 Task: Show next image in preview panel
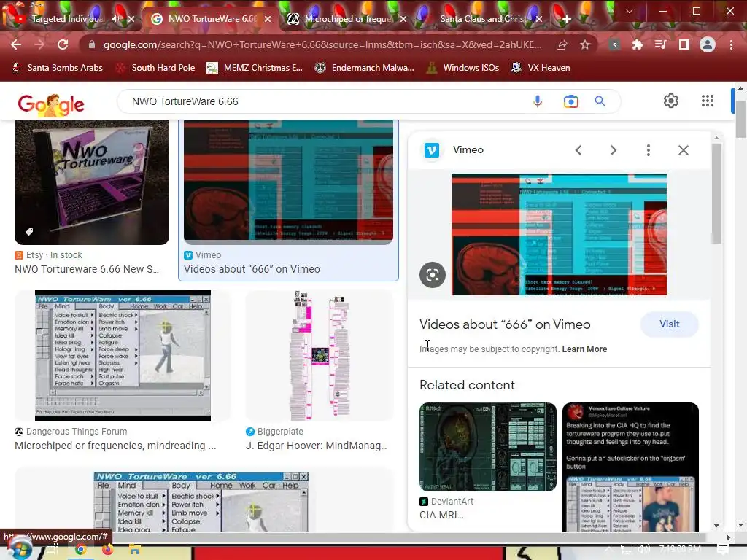pyautogui.click(x=613, y=150)
